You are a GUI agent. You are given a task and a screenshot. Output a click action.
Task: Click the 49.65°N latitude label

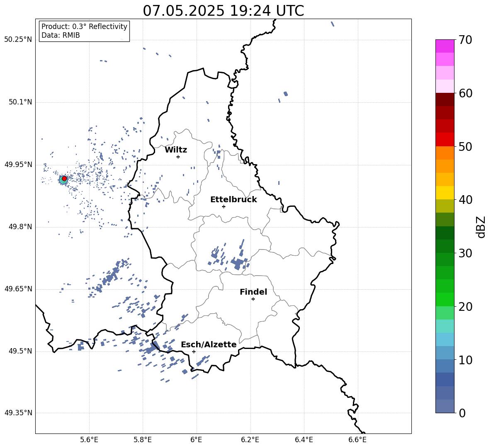pyautogui.click(x=18, y=288)
